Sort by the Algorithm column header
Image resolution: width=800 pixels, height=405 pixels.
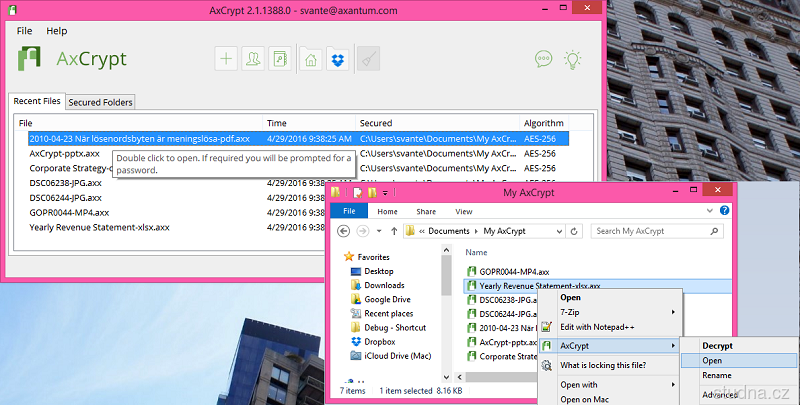click(x=543, y=123)
